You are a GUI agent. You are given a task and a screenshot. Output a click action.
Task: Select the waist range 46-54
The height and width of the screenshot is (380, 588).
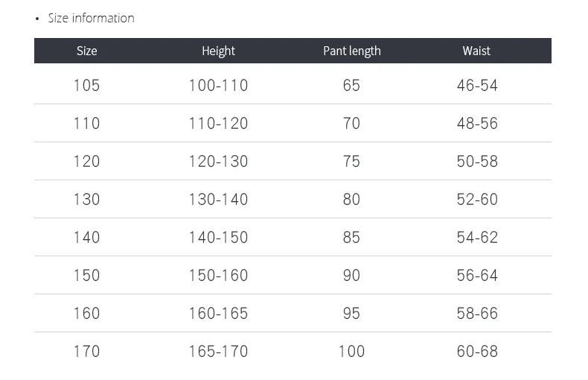click(477, 86)
